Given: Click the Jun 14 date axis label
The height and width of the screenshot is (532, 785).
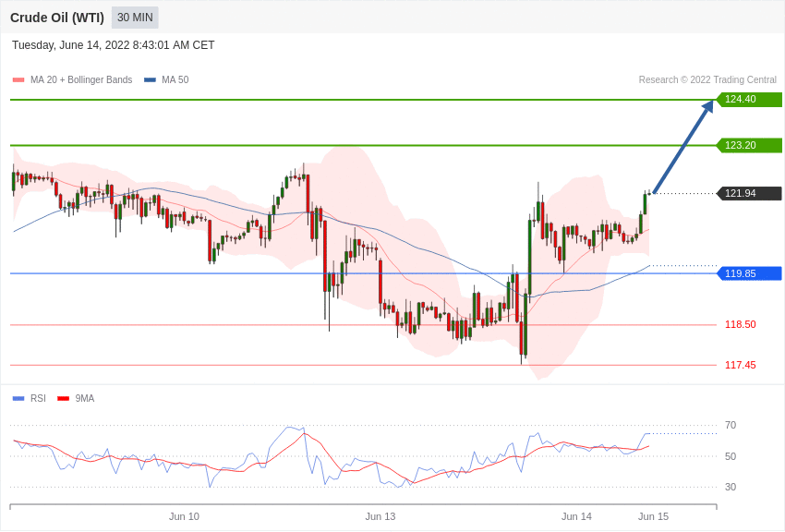Looking at the screenshot, I should click(x=576, y=516).
